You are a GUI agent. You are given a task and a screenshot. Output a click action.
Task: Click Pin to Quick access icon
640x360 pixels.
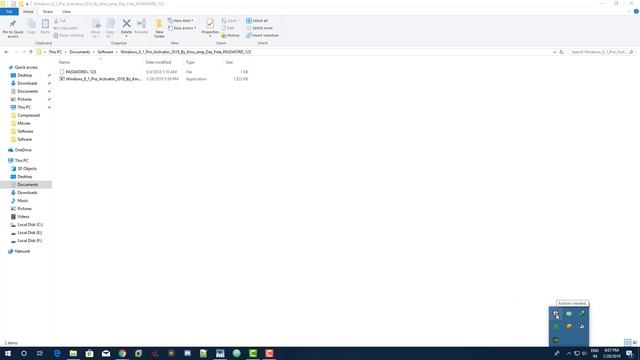(x=13, y=24)
